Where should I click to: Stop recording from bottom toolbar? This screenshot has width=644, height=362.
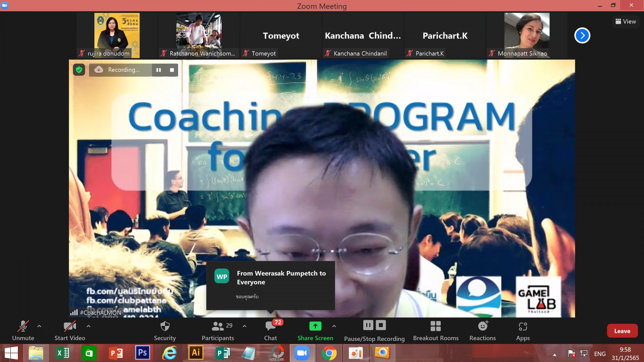tap(381, 325)
